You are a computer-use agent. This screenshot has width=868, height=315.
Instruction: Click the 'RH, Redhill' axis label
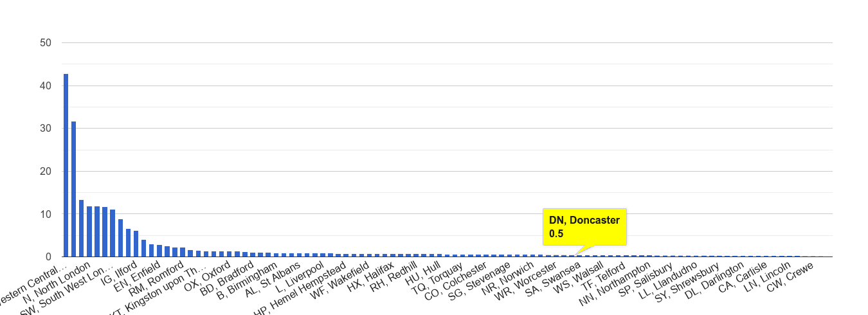(x=393, y=277)
